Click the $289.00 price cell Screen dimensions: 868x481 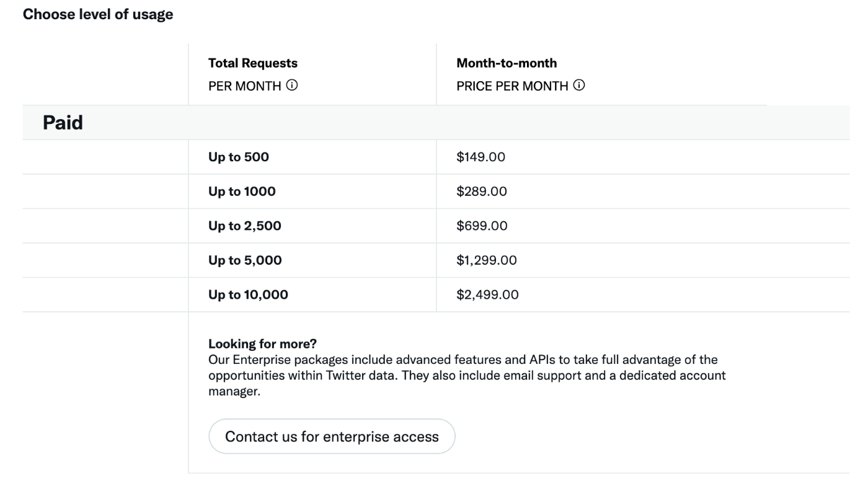pos(482,192)
